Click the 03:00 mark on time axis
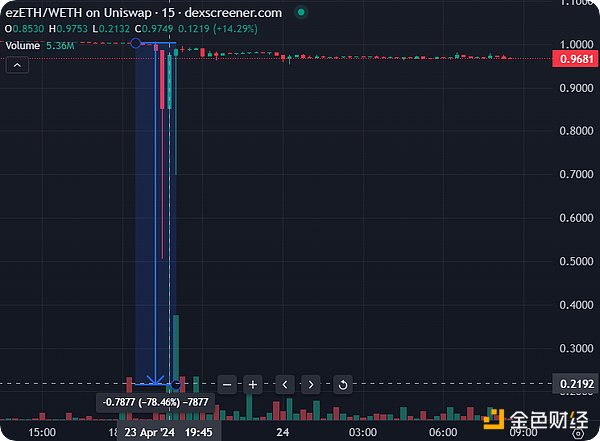This screenshot has height=441, width=600. click(362, 432)
